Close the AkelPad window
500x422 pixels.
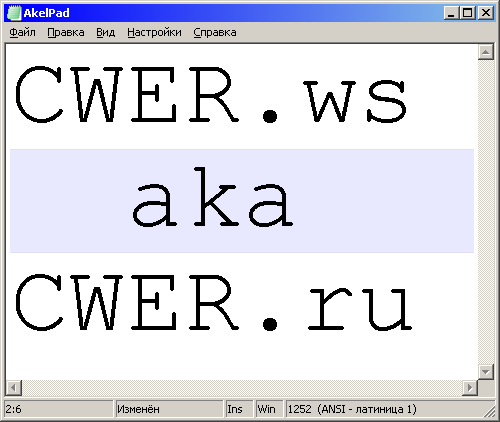point(486,13)
